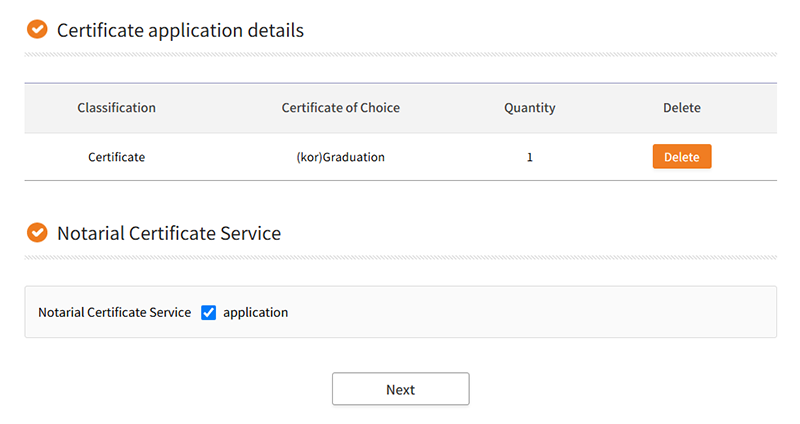The image size is (800, 424).
Task: Click the (kor)Graduation table cell
Action: [x=340, y=157]
